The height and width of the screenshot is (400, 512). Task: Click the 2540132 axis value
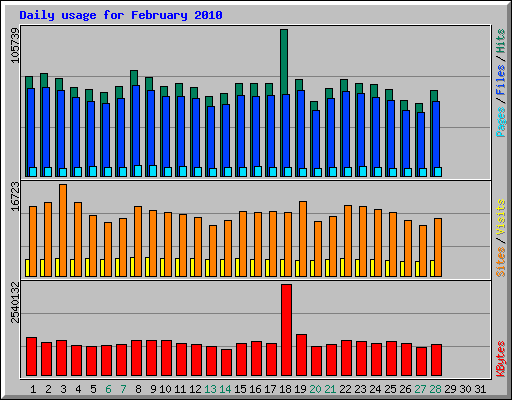[x=15, y=303]
